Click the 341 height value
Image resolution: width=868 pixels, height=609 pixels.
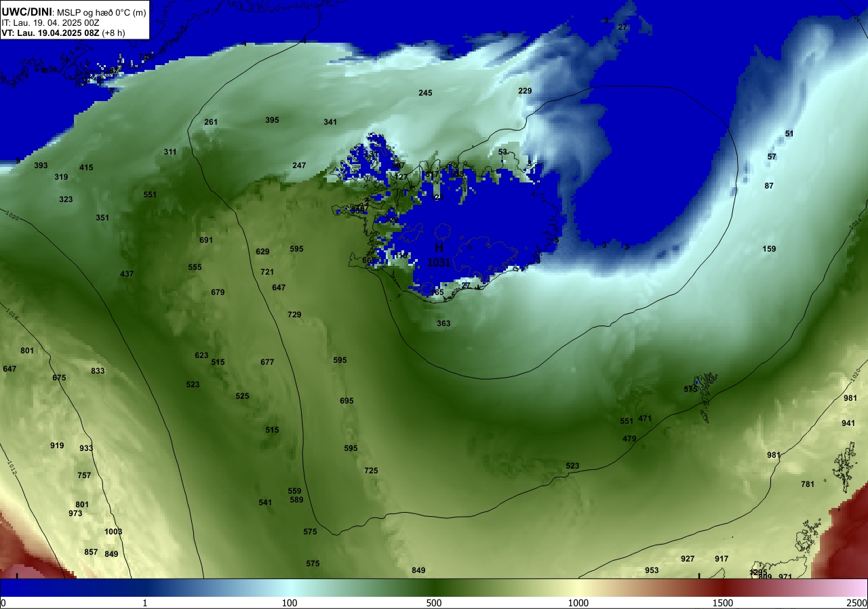tap(330, 122)
